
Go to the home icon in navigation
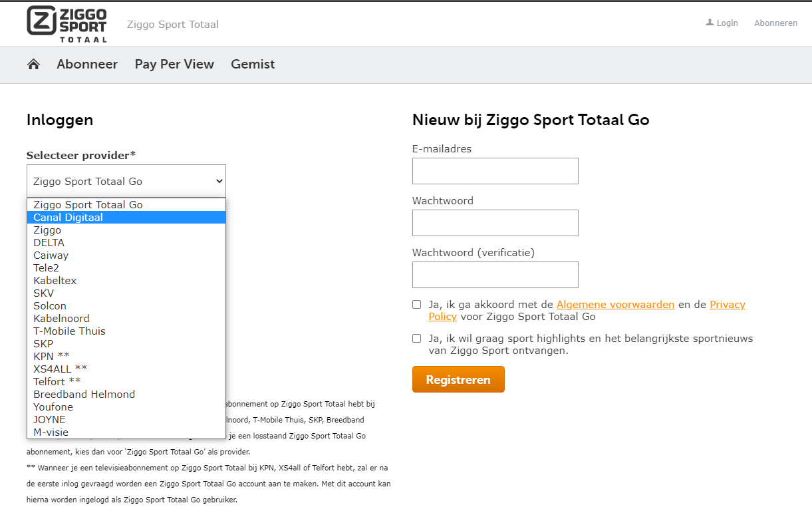(x=33, y=64)
